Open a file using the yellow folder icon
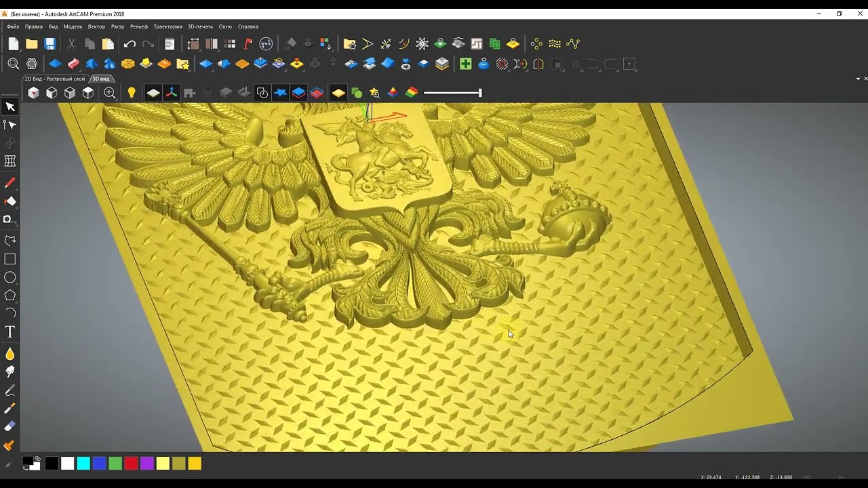868x488 pixels. coord(31,44)
